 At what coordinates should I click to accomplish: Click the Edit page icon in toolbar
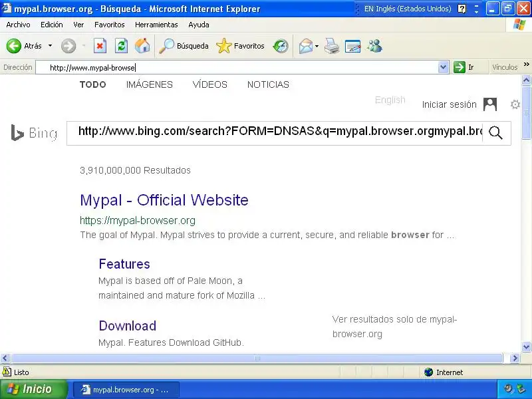tap(352, 46)
